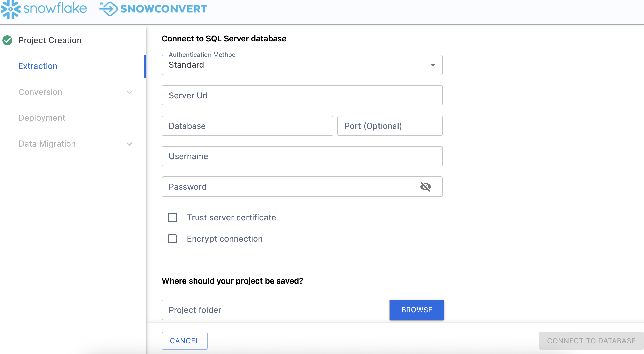Click the SnowConvert arrow logo
The image size is (644, 354).
pos(108,9)
